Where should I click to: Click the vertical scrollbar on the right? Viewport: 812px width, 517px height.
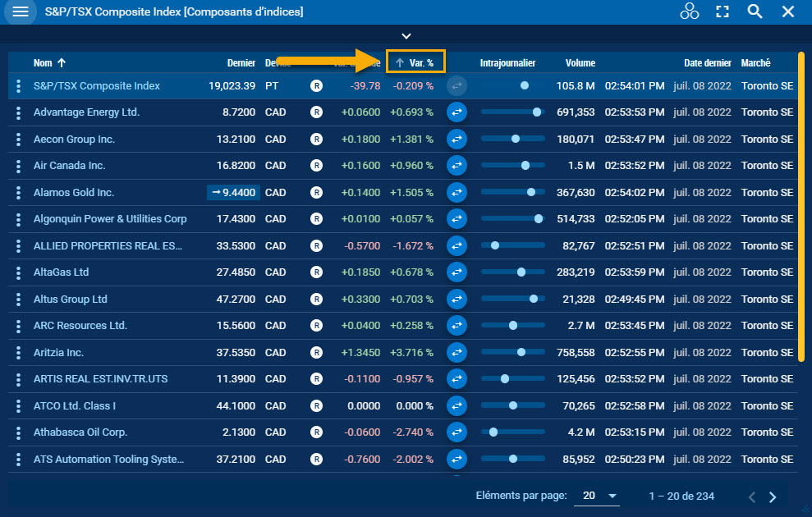point(802,205)
